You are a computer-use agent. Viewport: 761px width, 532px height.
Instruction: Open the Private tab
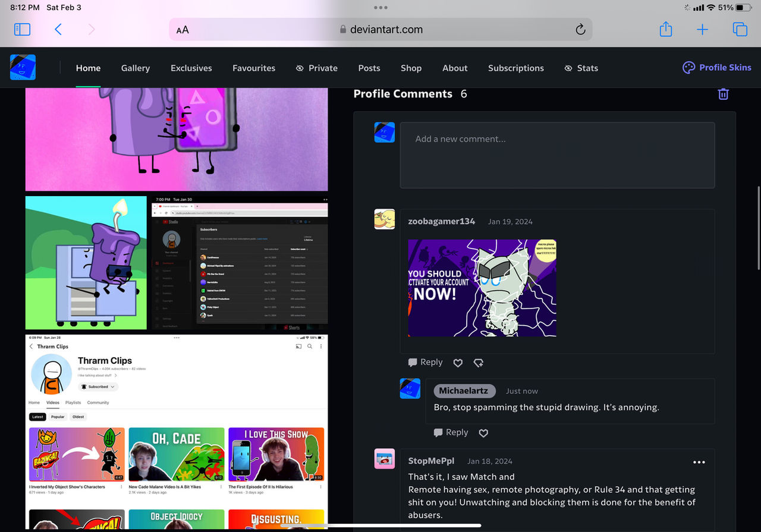317,68
